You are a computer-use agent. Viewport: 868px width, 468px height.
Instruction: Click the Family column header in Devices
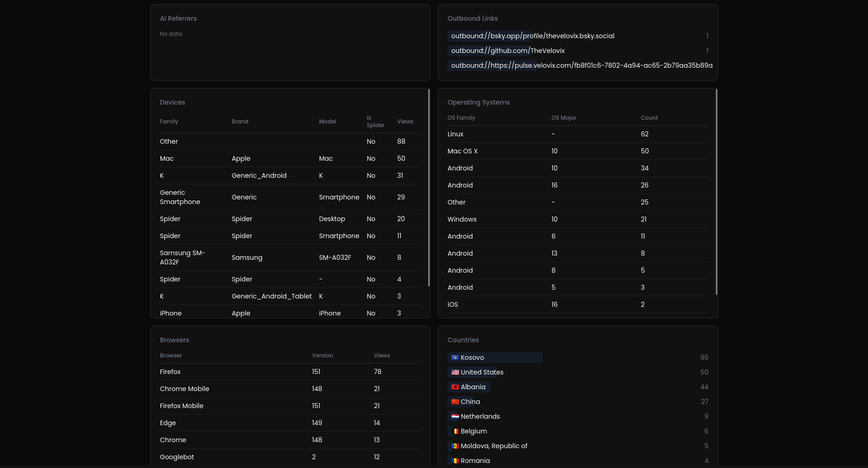(169, 122)
